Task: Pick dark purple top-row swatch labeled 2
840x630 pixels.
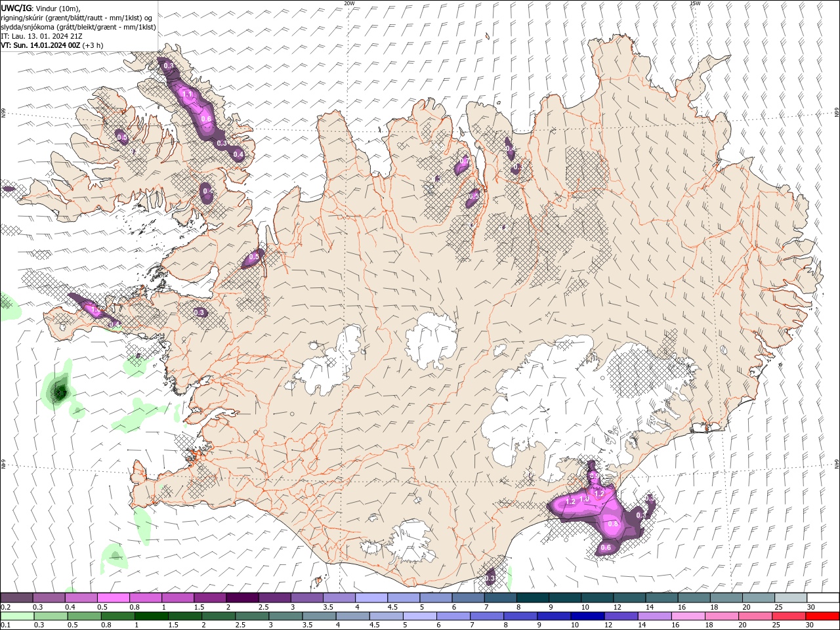Action: click(242, 598)
